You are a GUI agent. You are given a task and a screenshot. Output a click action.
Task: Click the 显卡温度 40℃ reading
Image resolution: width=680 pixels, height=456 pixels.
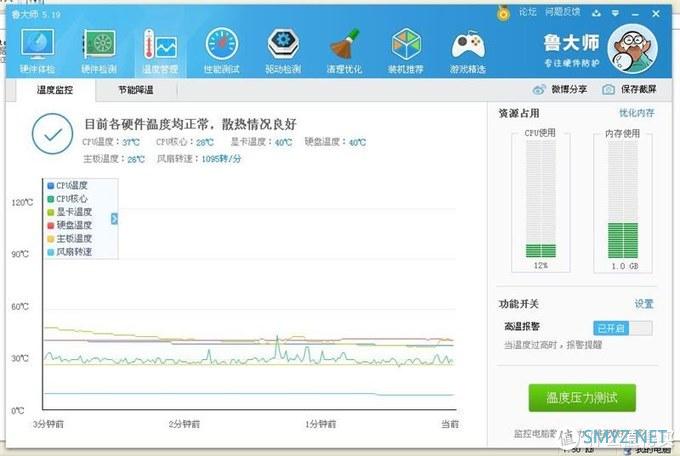(x=261, y=142)
